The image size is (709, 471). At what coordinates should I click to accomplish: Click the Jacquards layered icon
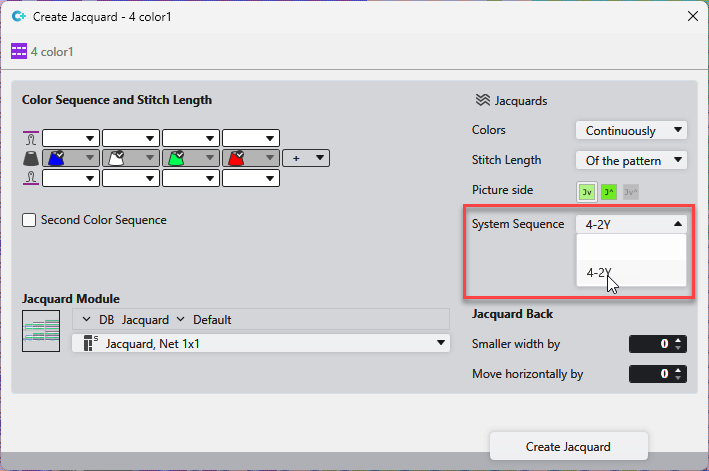pos(482,101)
